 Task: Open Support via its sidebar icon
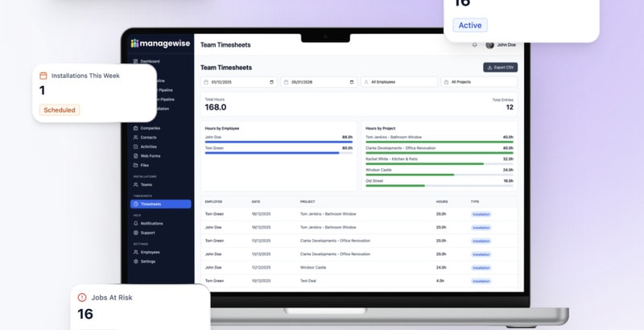point(135,233)
